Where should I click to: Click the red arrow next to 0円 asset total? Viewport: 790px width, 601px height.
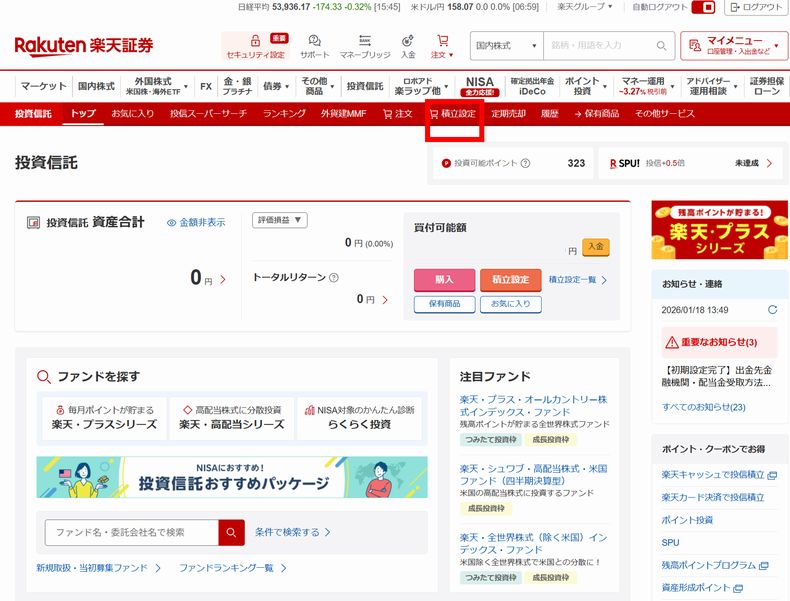point(223,280)
